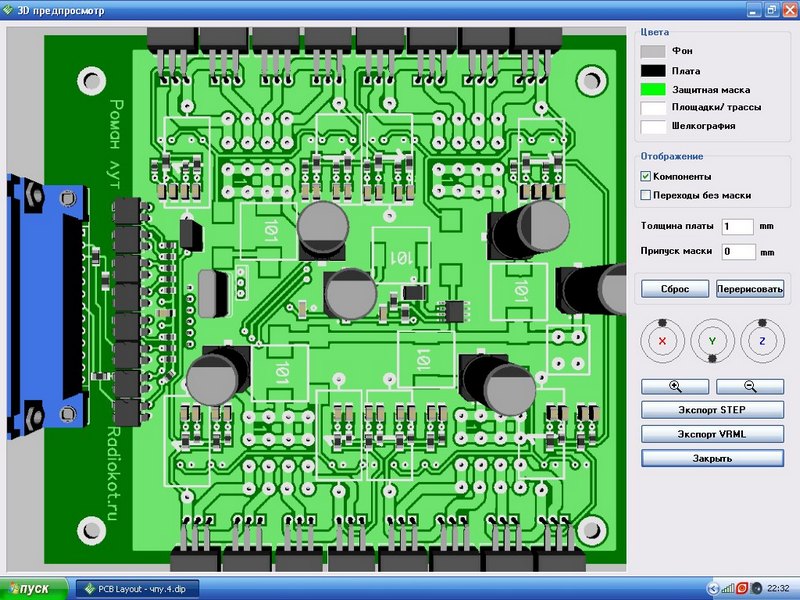Switch to PCB Layout taskbar item
Image resolution: width=800 pixels, height=600 pixels.
[138, 588]
